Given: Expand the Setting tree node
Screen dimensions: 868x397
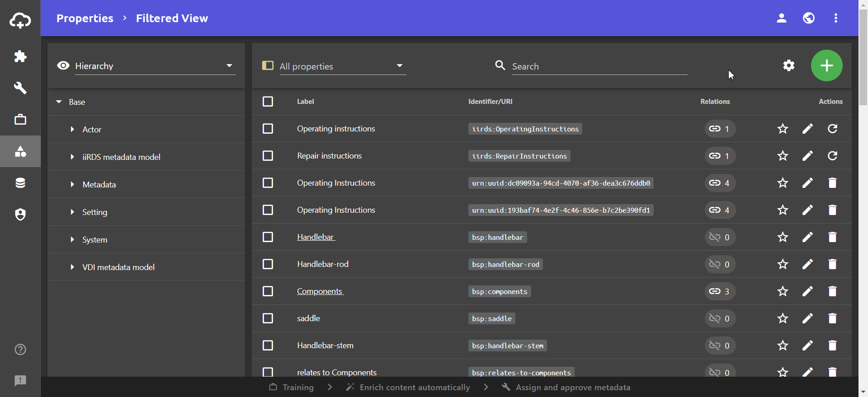Looking at the screenshot, I should pyautogui.click(x=72, y=212).
